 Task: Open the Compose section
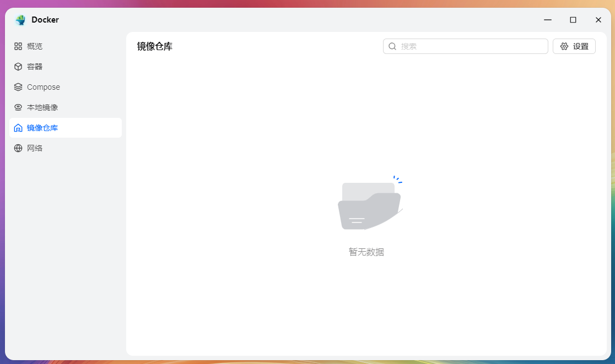[65, 87]
